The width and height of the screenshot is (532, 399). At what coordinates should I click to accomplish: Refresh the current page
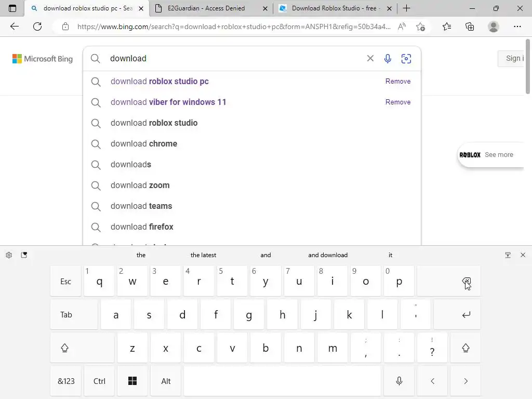click(37, 26)
